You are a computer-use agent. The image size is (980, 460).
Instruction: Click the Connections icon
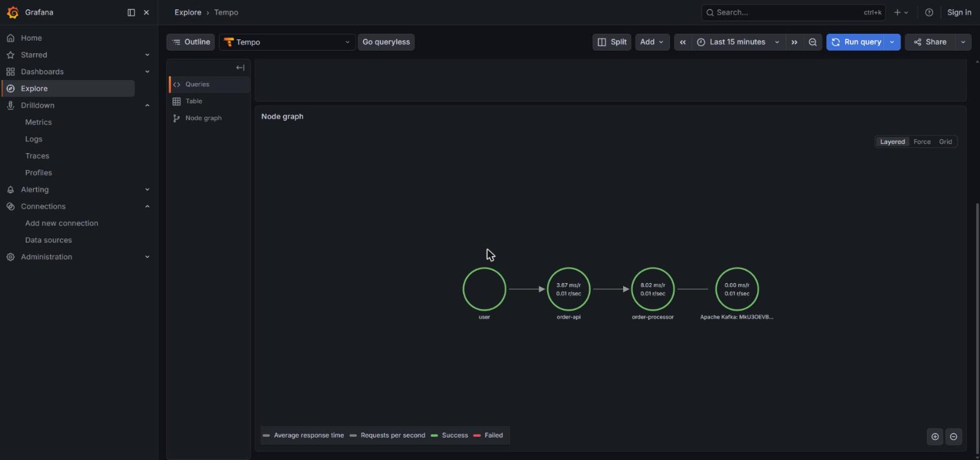click(x=11, y=207)
